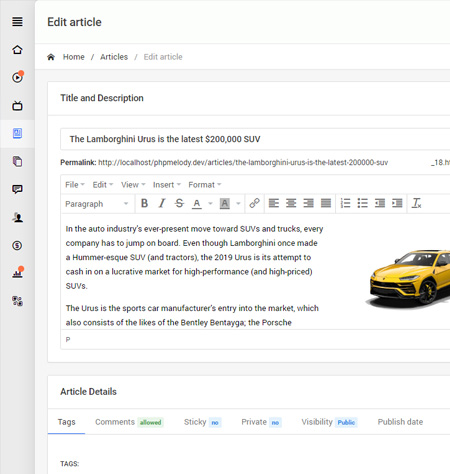
Task: Apply background highlight color button
Action: pos(225,203)
